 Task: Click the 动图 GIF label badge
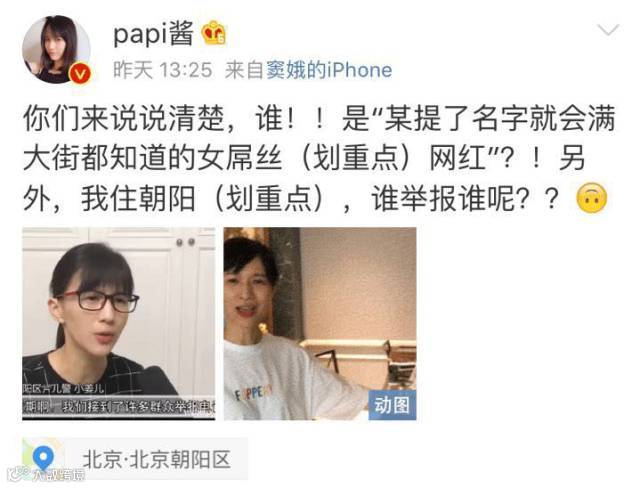click(x=392, y=405)
